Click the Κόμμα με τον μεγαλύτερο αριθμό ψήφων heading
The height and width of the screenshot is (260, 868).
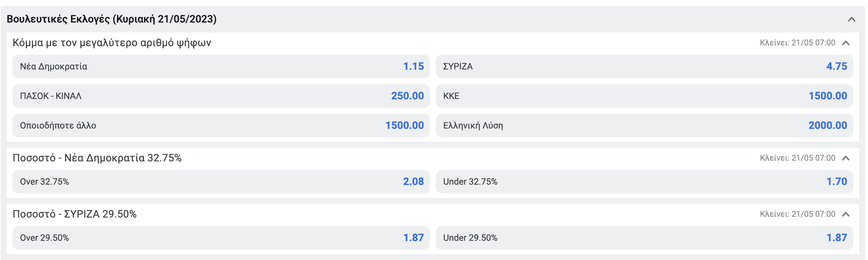pyautogui.click(x=112, y=43)
